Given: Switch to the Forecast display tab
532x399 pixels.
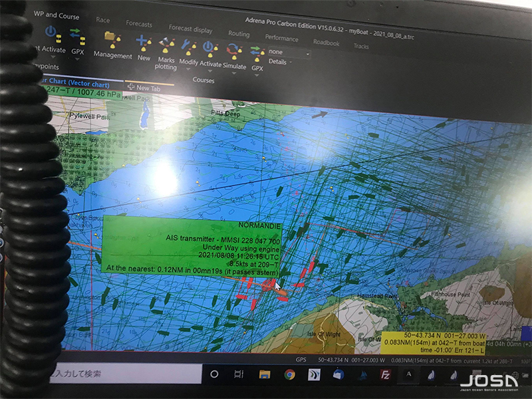Looking at the screenshot, I should 191,29.
